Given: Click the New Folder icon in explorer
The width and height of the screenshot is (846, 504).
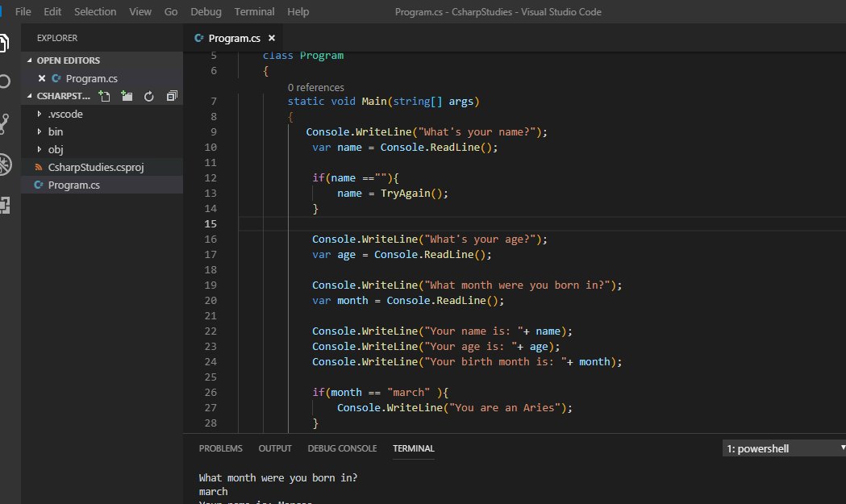Looking at the screenshot, I should click(x=127, y=96).
